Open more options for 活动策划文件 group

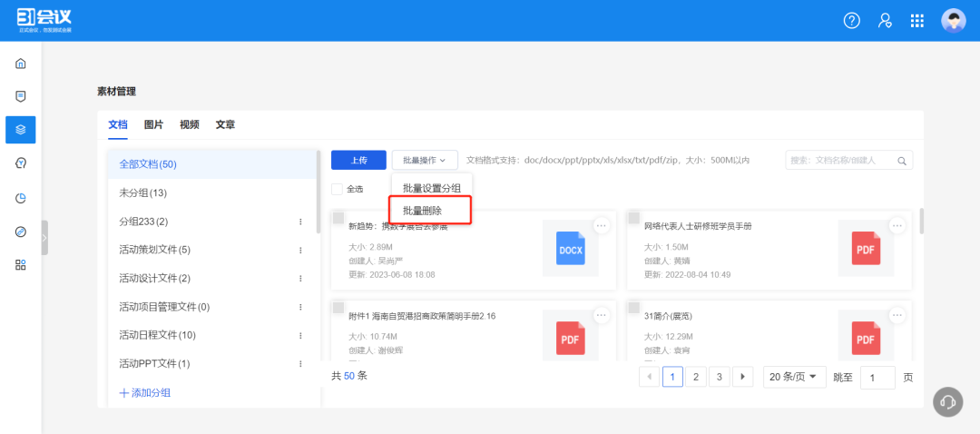tap(300, 251)
